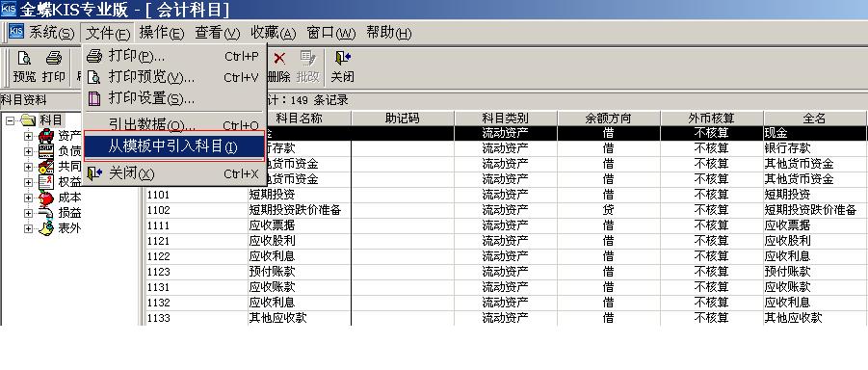Open the 操作(E) menu
This screenshot has height=370, width=868.
click(162, 33)
